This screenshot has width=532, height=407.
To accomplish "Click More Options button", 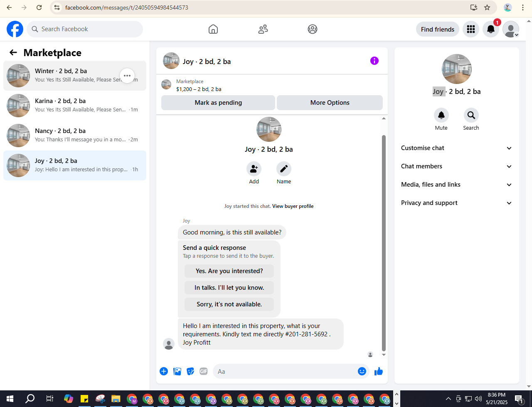I will pos(330,103).
